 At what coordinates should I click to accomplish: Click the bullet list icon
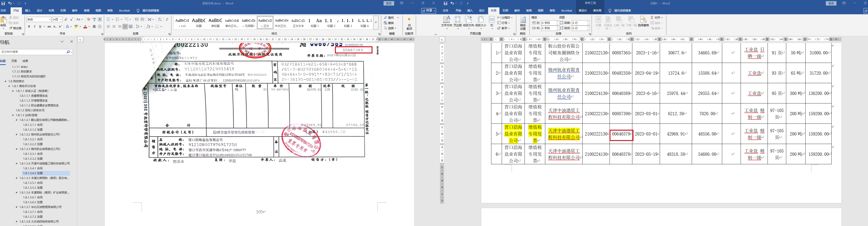pos(109,20)
